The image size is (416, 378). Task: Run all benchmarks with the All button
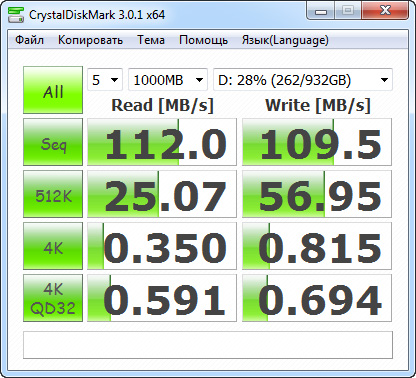tap(53, 90)
